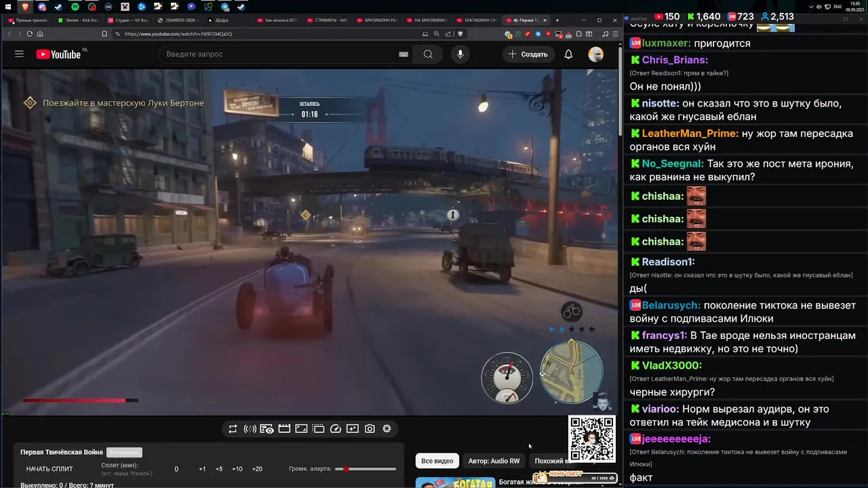Open YouTube notifications bell
Screen dimensions: 868x488
tap(568, 54)
